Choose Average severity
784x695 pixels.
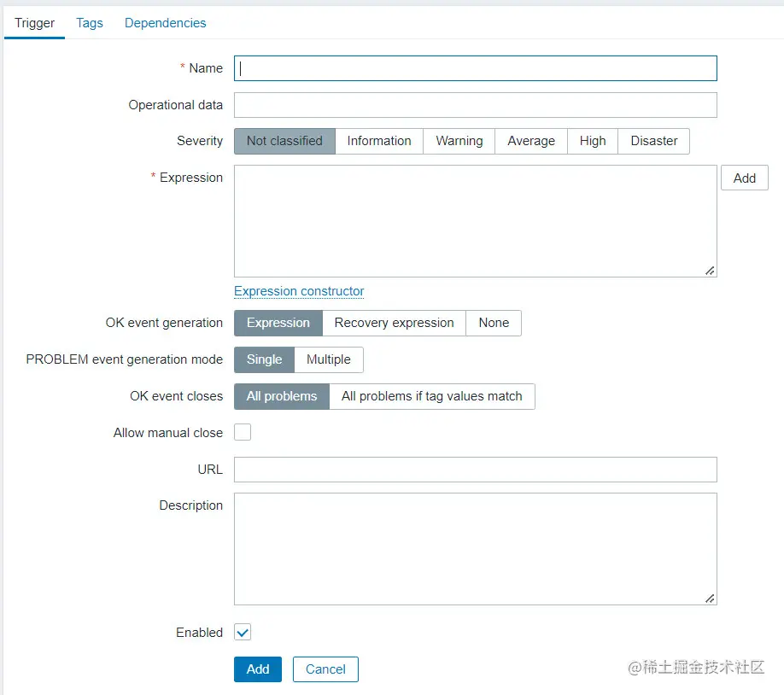pyautogui.click(x=531, y=141)
